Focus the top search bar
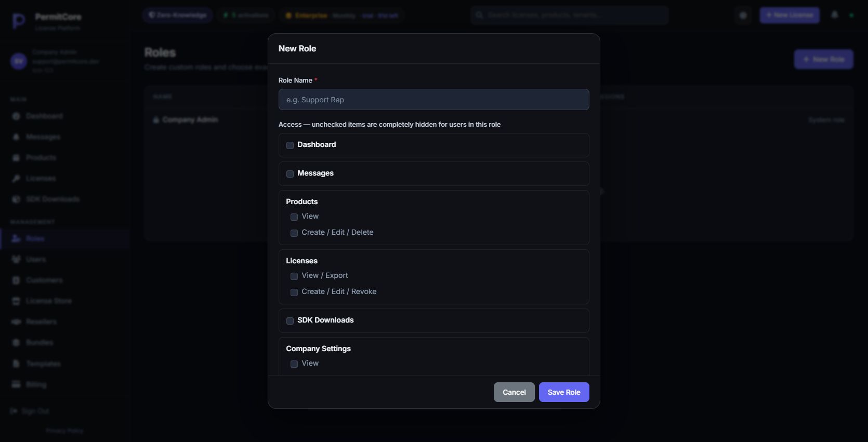Screen dimensions: 868x442 point(570,15)
